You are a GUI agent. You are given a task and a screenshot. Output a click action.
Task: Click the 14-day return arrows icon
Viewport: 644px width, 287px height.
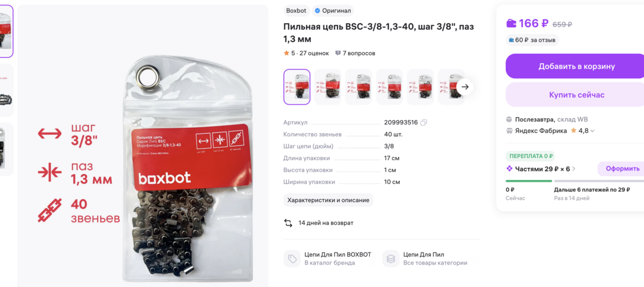click(x=288, y=223)
